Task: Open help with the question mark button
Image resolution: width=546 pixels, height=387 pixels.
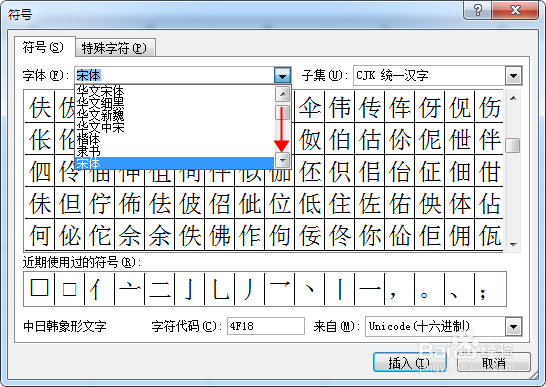Action: click(x=477, y=10)
